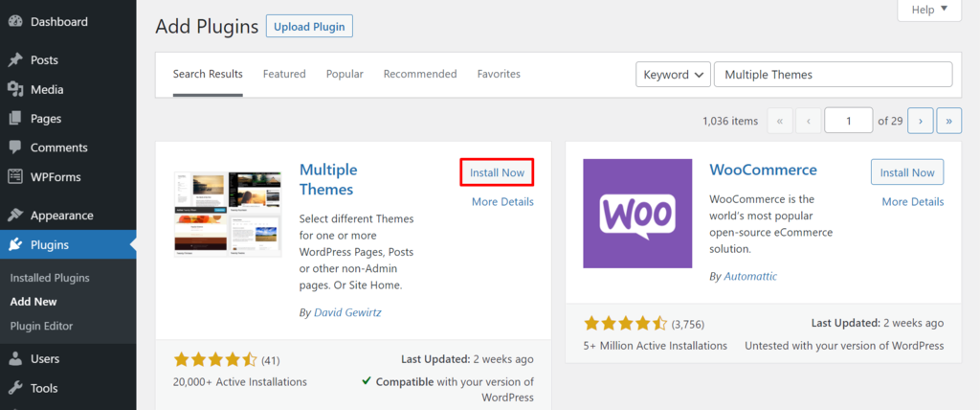This screenshot has width=980, height=410.
Task: Install the Multiple Themes plugin
Action: tap(497, 172)
